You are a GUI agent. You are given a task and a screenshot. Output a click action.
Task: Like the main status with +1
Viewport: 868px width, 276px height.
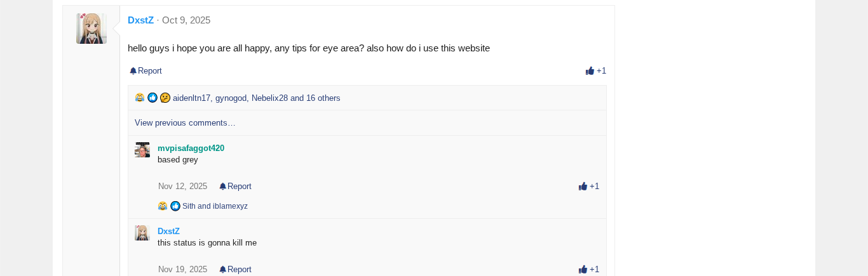(596, 71)
